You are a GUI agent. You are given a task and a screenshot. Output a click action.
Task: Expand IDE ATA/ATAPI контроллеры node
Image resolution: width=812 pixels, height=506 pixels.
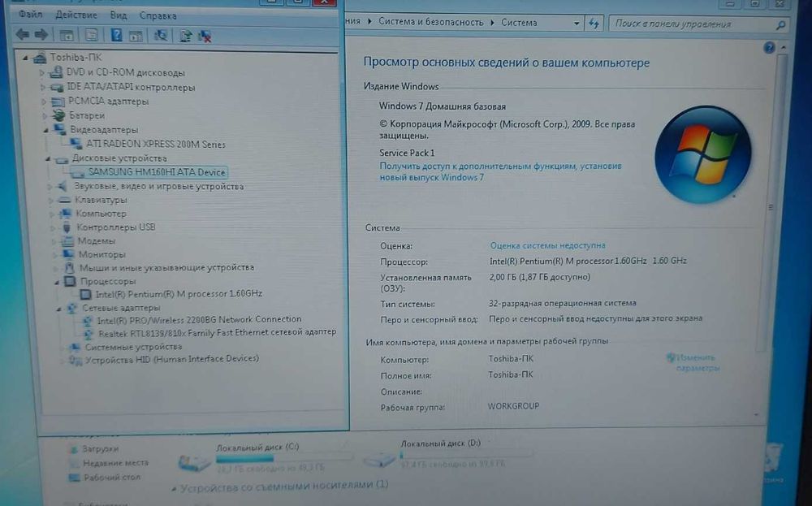(x=44, y=88)
